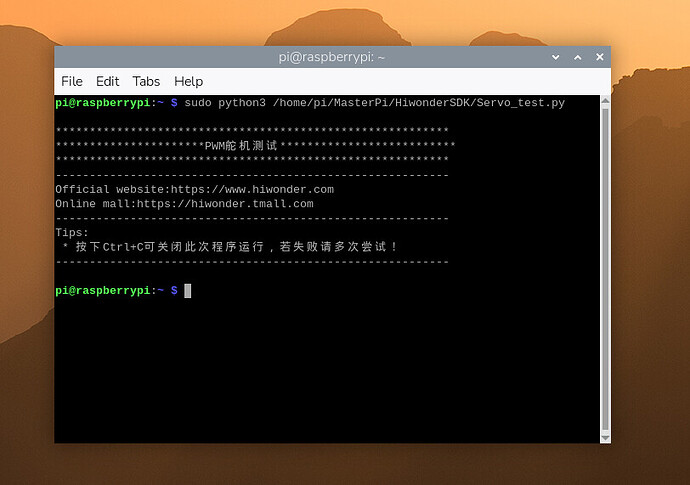Open the Edit menu

coord(107,81)
